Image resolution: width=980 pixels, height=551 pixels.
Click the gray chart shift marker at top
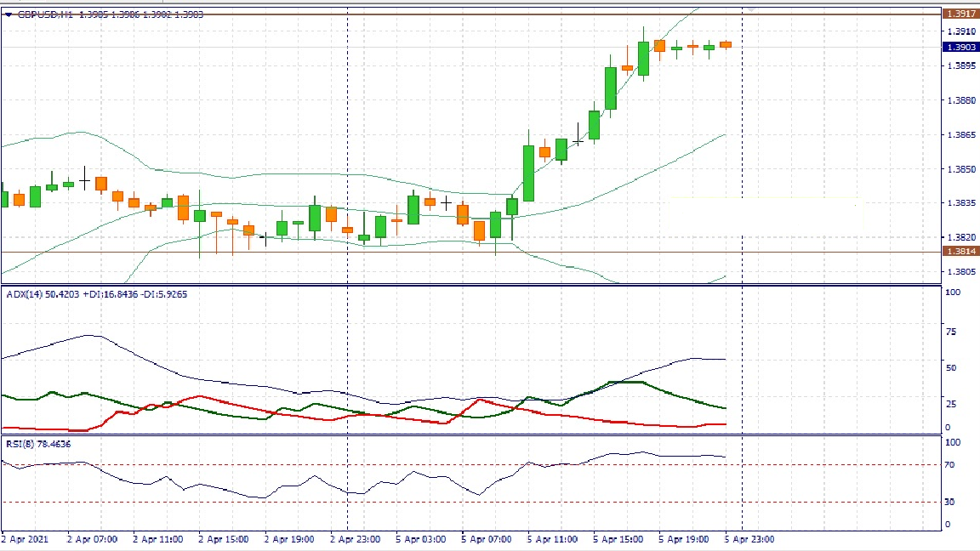click(751, 9)
